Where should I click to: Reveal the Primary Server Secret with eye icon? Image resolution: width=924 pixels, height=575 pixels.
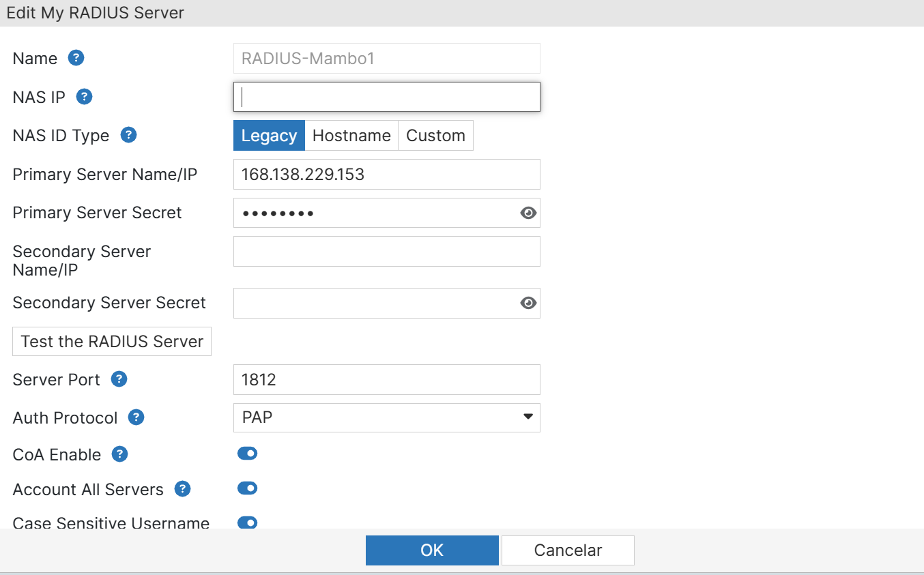click(x=528, y=213)
